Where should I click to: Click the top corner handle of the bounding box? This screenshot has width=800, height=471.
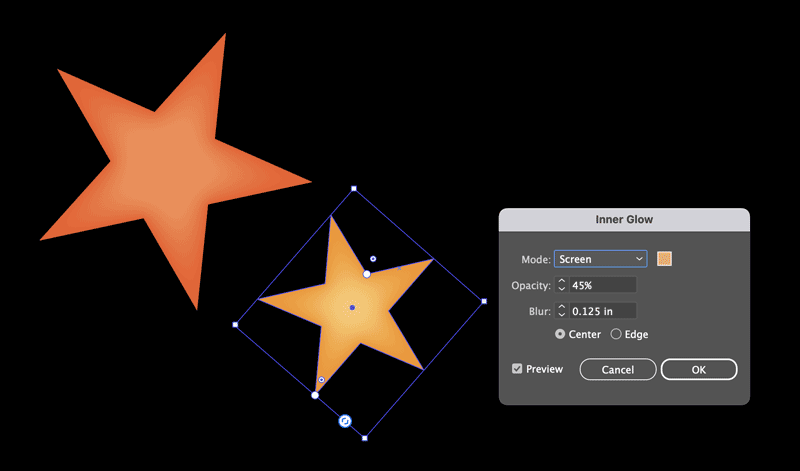(354, 188)
